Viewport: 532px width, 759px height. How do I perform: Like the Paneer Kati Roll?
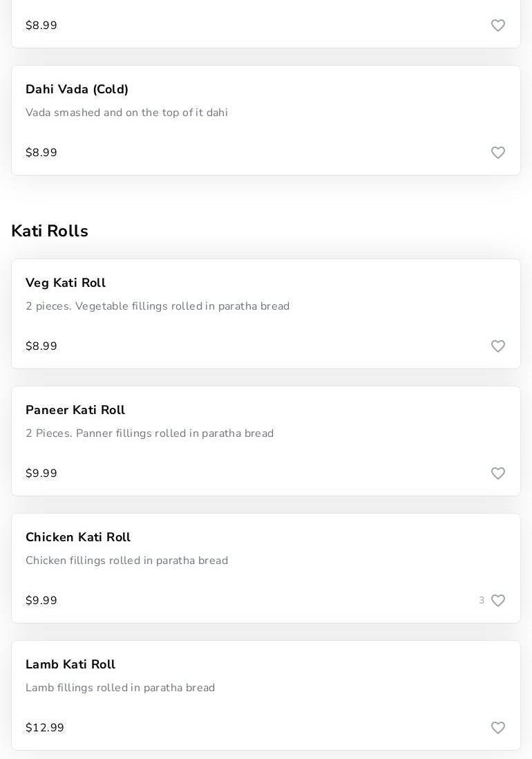[x=498, y=474]
